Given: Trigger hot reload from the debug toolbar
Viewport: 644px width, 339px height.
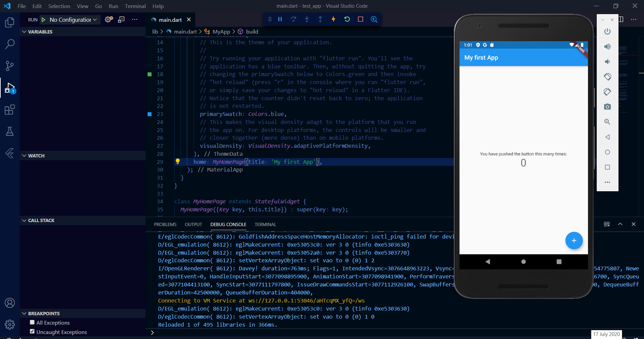Looking at the screenshot, I should click(334, 19).
